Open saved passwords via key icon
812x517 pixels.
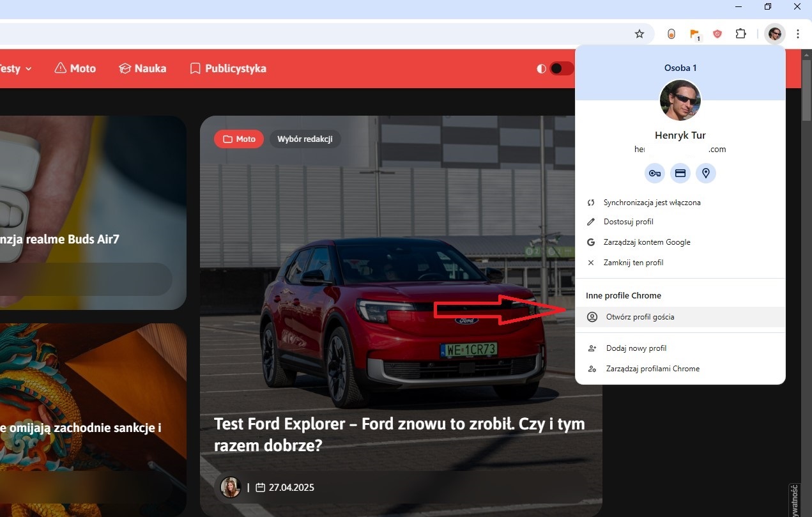654,173
